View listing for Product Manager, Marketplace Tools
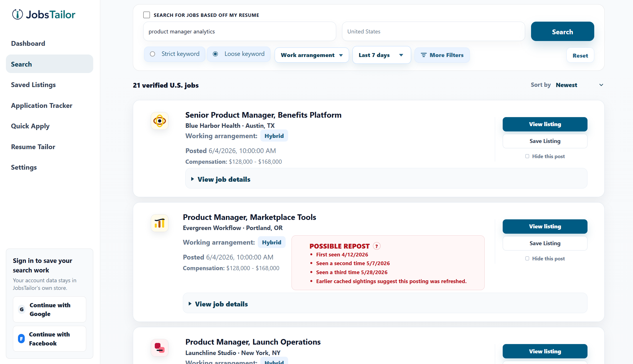Screen dimensions: 633x364 545,226
